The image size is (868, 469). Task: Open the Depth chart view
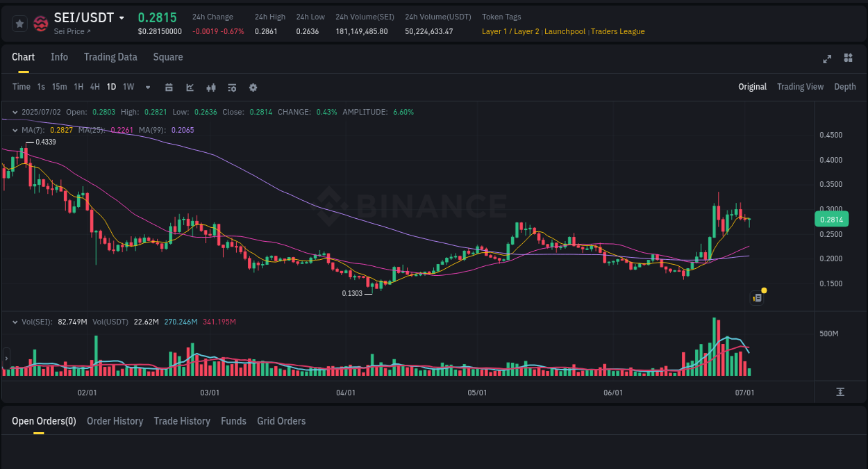845,87
